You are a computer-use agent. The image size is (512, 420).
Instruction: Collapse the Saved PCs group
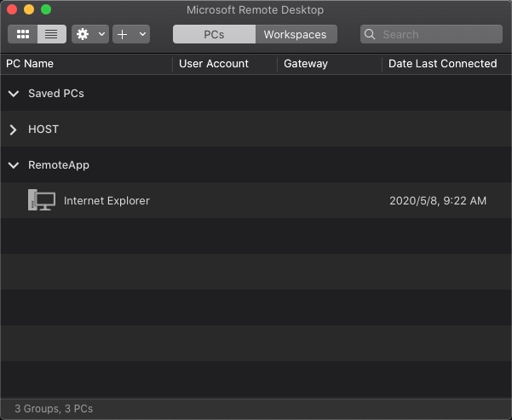click(x=14, y=94)
